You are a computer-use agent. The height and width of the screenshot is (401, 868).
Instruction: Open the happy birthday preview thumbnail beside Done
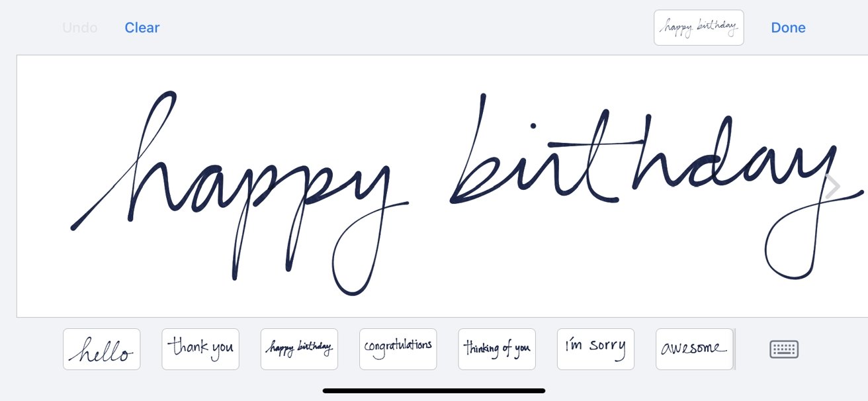coord(699,27)
